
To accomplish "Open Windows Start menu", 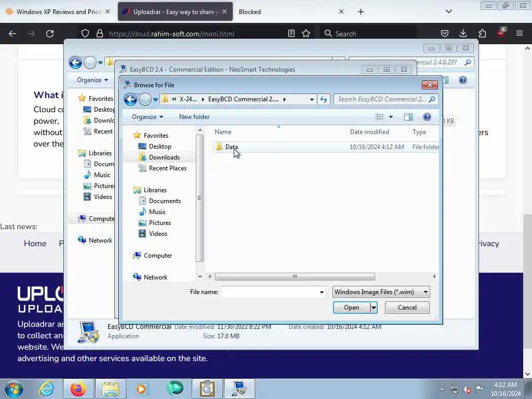I will (14, 389).
